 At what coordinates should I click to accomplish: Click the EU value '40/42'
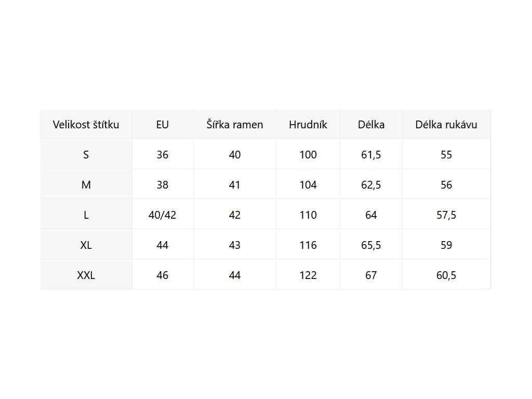pyautogui.click(x=163, y=215)
